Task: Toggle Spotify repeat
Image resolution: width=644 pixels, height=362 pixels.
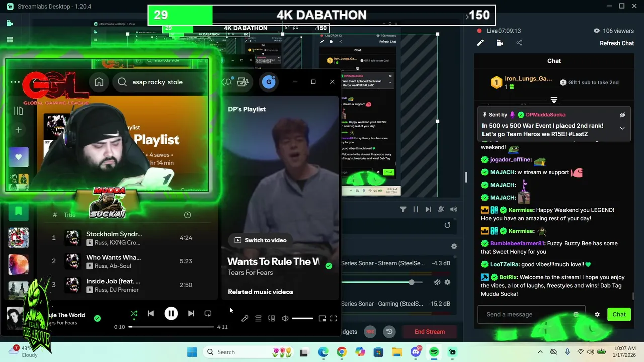Action: click(x=208, y=313)
